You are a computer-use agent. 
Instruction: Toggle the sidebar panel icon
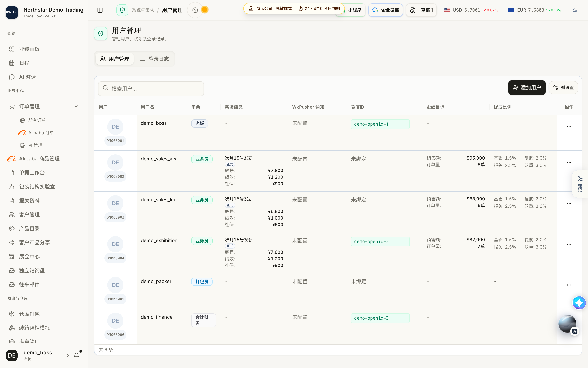[x=100, y=10]
